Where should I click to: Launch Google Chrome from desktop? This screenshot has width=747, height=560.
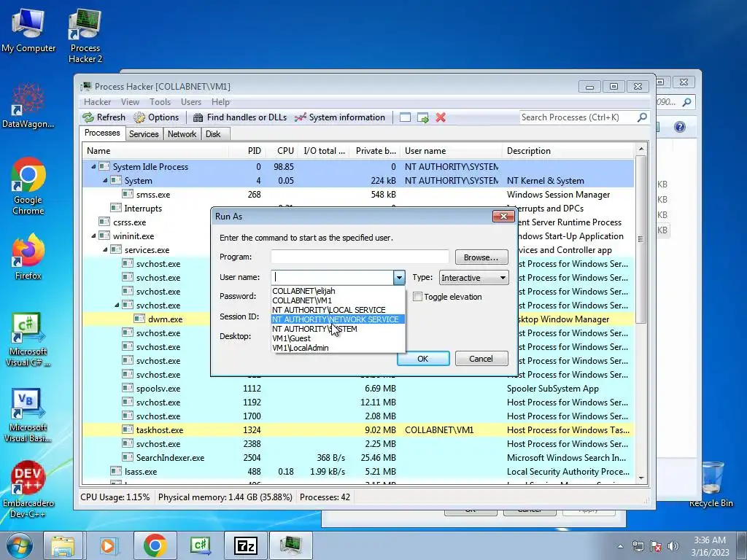(x=28, y=186)
